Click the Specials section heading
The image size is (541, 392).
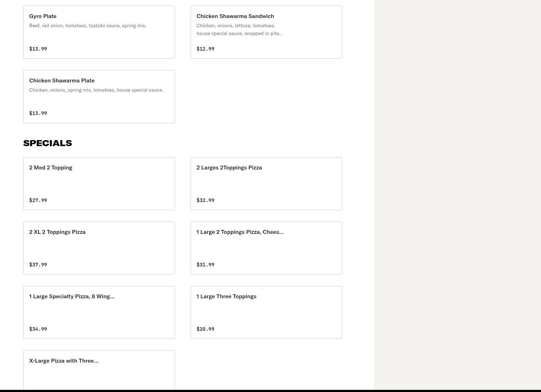47,143
